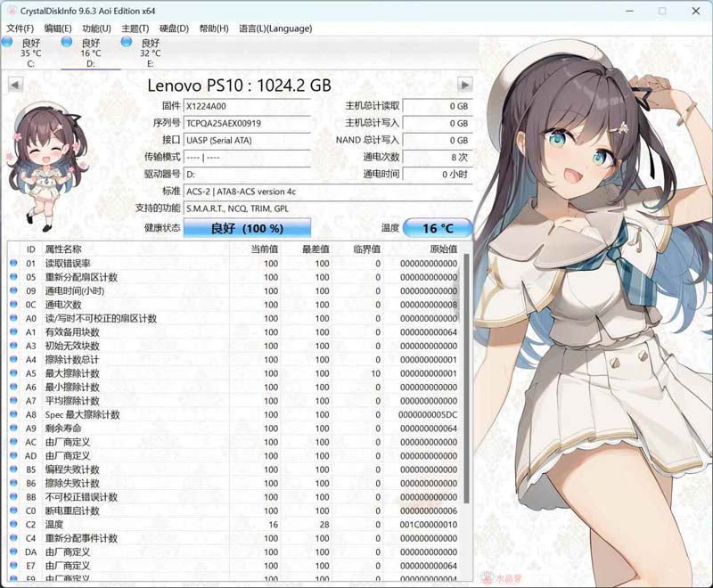Click the status dot for 05 重新分配扇区计数
This screenshot has width=713, height=588.
(x=13, y=277)
